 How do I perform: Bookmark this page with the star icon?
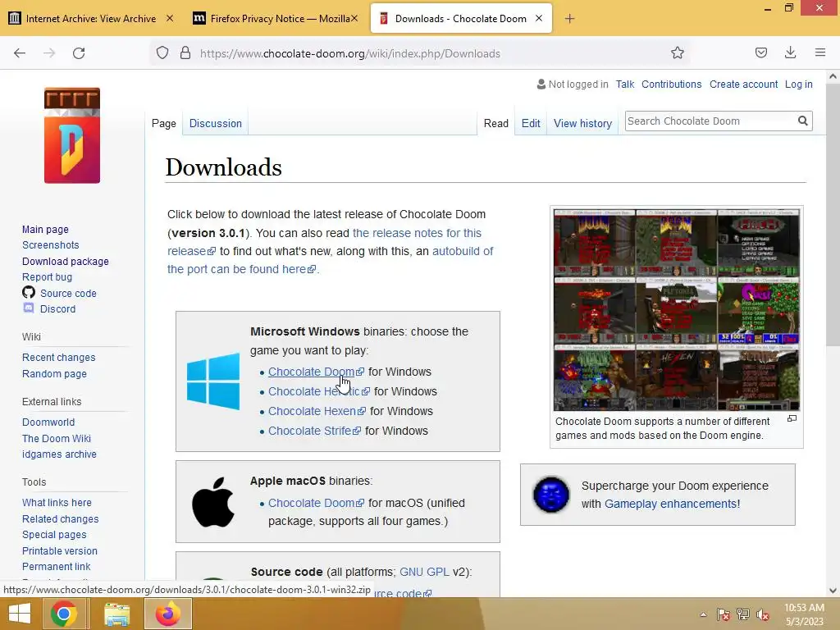677,52
